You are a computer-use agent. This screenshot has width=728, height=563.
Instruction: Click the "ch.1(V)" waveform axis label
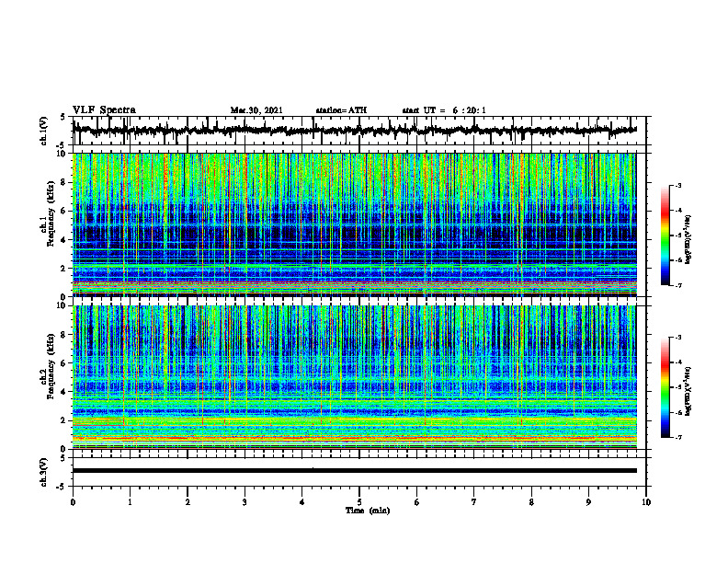click(x=44, y=131)
